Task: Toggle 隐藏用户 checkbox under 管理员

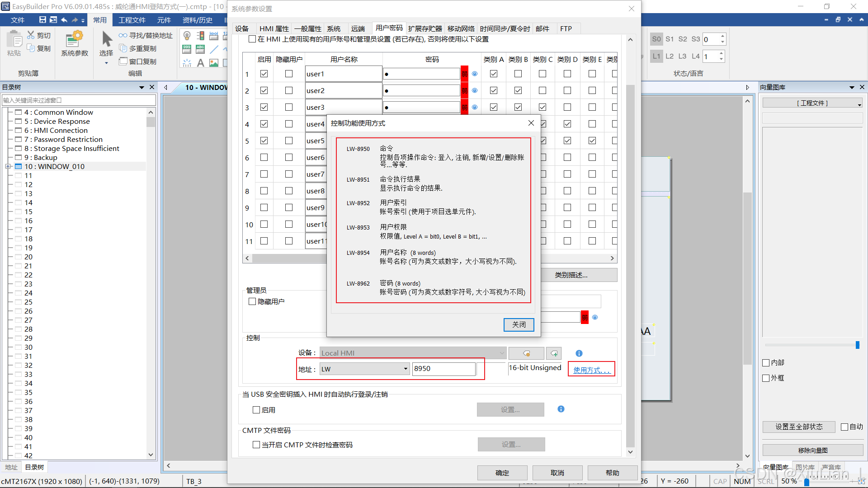Action: (252, 301)
